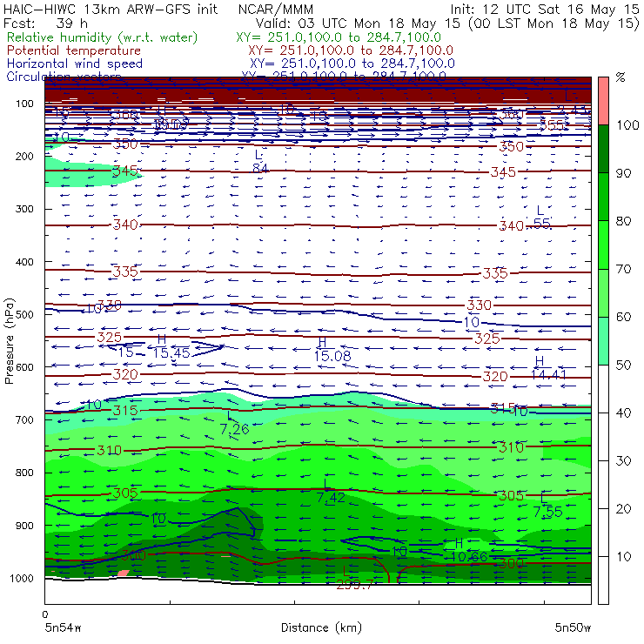Click the '300' pressure axis tick label
644x644 pixels.
[24, 209]
